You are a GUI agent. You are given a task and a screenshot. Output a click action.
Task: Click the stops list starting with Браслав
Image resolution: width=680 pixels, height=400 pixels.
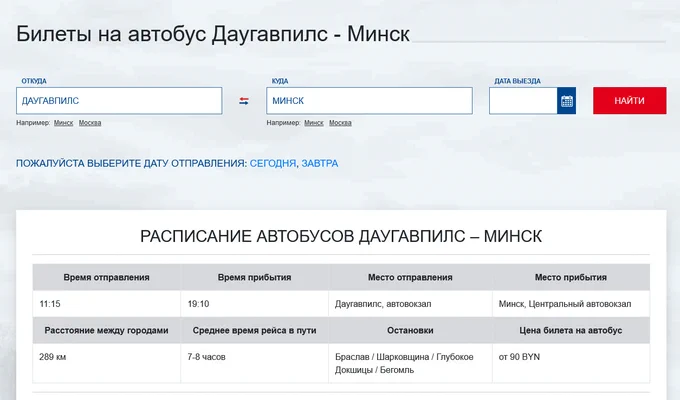coord(404,364)
